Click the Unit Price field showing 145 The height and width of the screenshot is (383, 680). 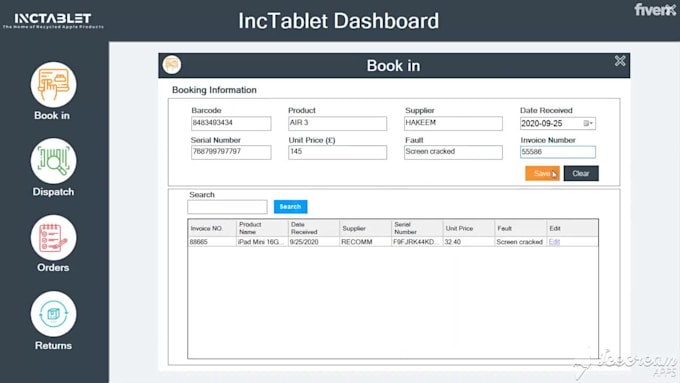[337, 152]
